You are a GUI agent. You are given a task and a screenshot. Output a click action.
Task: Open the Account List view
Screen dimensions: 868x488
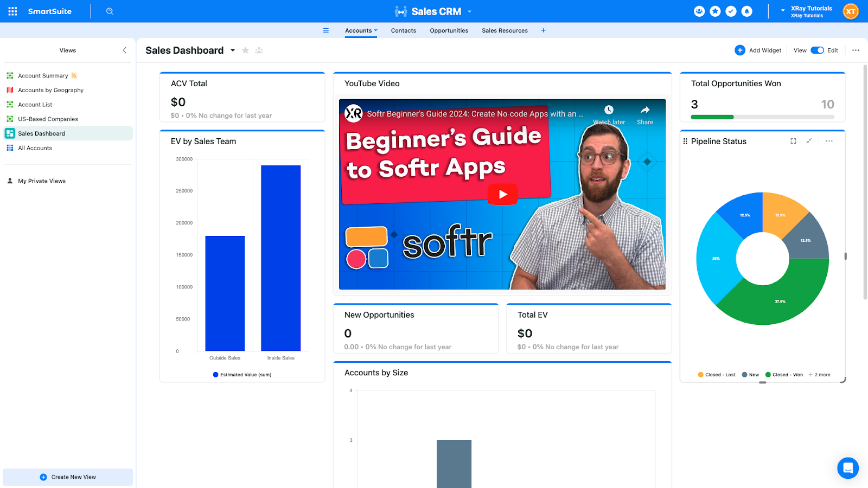(35, 105)
